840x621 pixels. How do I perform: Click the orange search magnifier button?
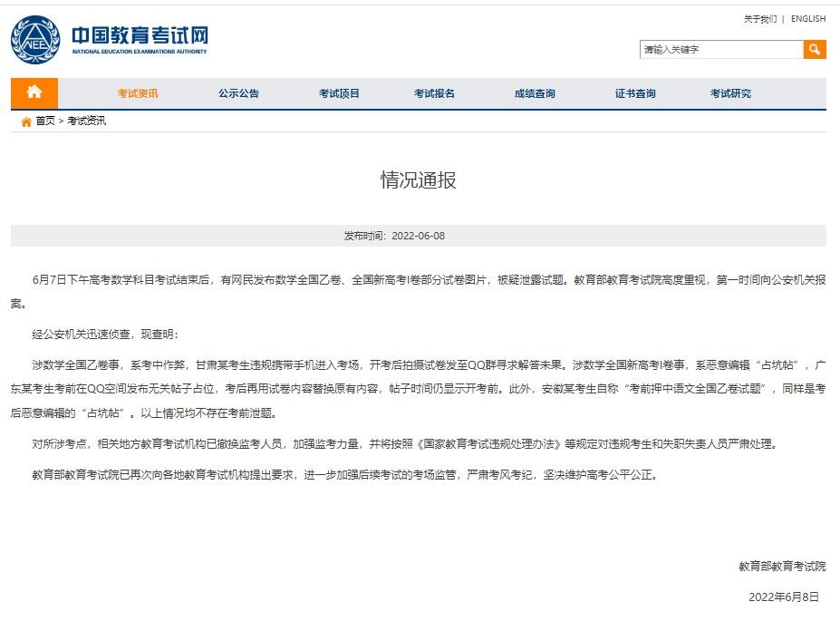click(x=815, y=49)
